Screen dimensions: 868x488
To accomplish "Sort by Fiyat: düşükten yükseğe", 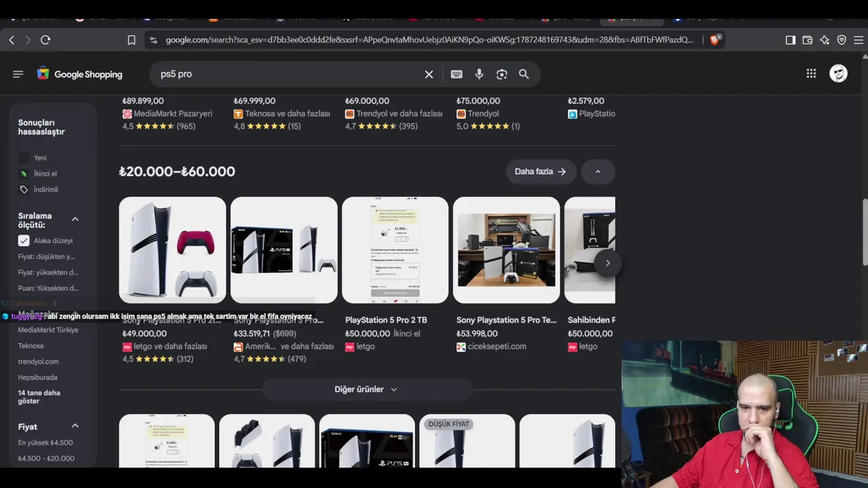I will 47,257.
